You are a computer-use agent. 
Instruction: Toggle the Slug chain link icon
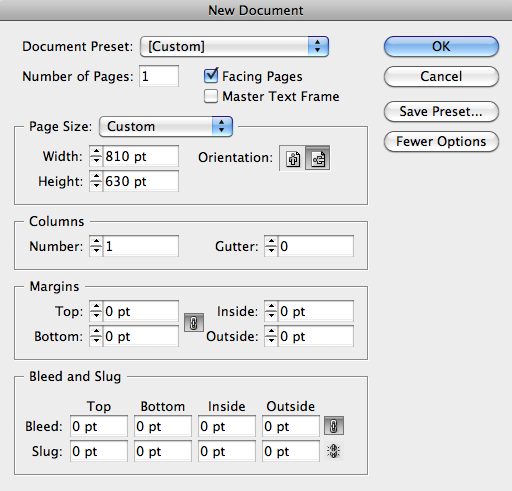click(334, 451)
